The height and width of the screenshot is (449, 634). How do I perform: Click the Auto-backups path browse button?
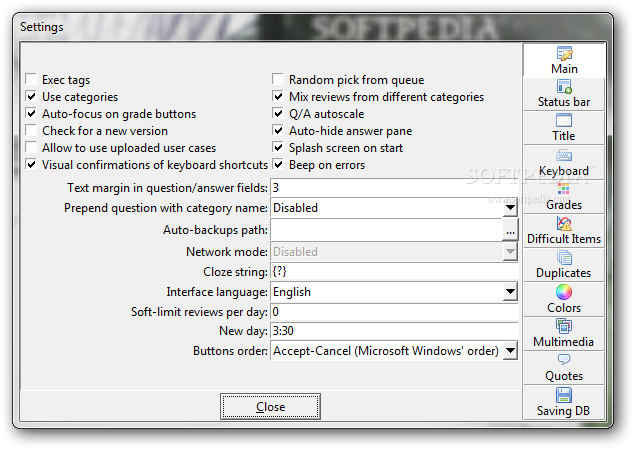pyautogui.click(x=510, y=230)
